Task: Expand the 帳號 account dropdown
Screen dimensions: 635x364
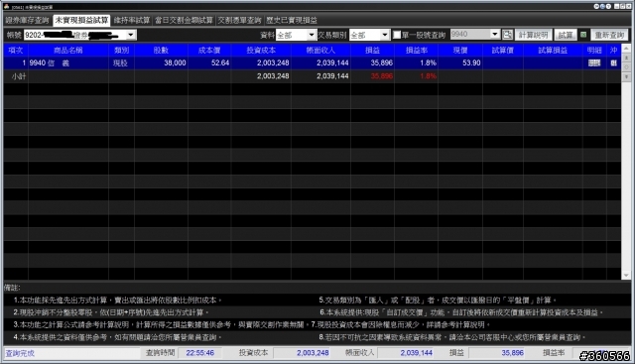Action: (130, 35)
